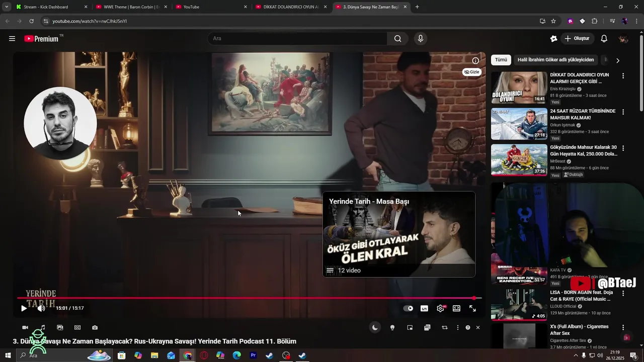
Task: Open player settings gear
Action: (x=440, y=309)
